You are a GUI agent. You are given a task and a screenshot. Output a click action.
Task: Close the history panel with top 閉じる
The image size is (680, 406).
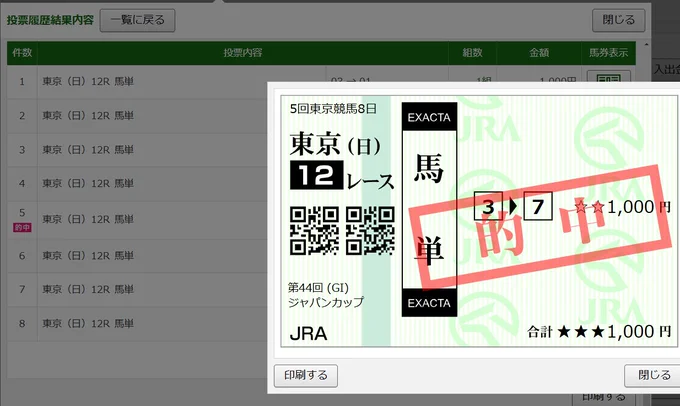coord(618,20)
